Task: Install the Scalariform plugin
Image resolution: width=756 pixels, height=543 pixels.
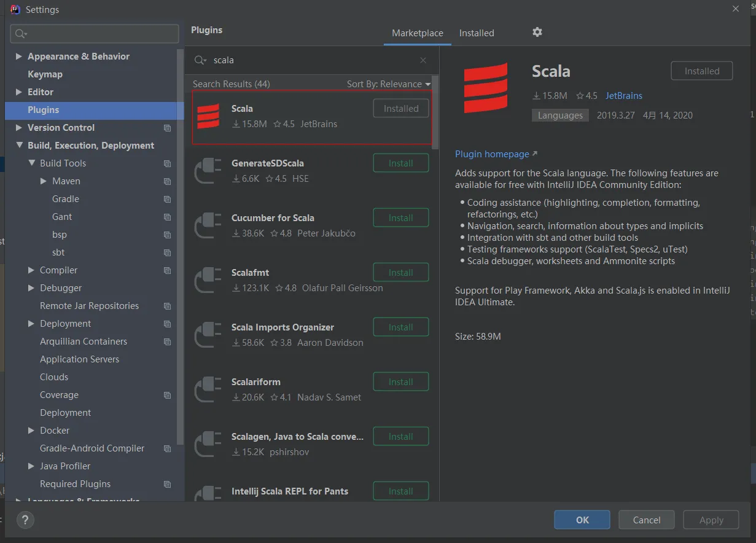Action: (x=400, y=381)
